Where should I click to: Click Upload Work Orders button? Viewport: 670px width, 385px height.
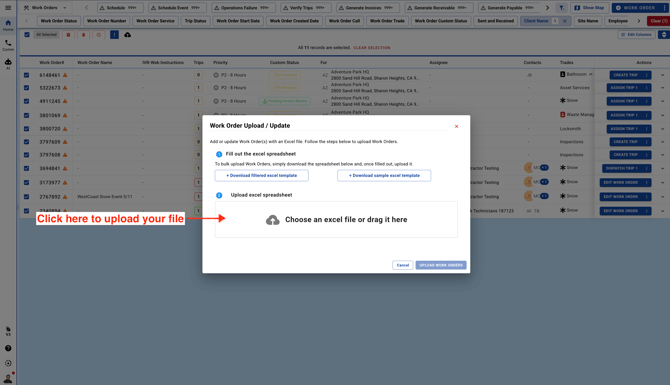point(441,265)
